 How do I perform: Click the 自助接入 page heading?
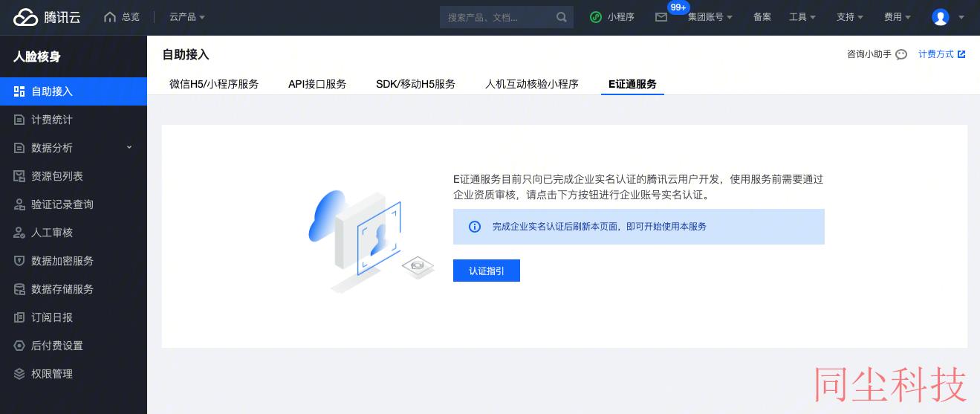[186, 54]
